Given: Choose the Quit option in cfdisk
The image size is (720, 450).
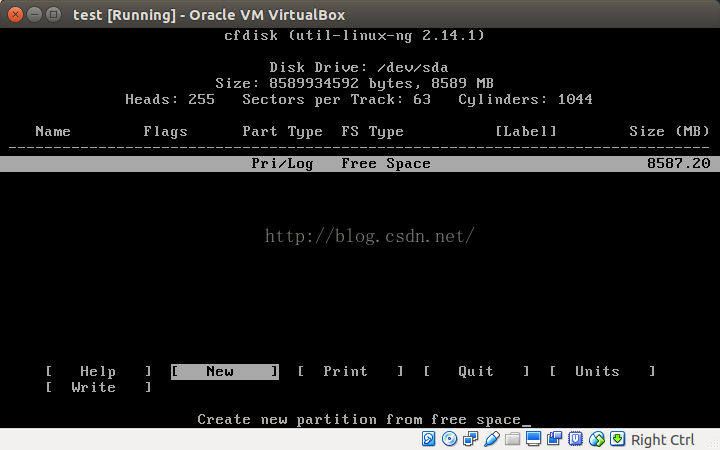Looking at the screenshot, I should (477, 371).
